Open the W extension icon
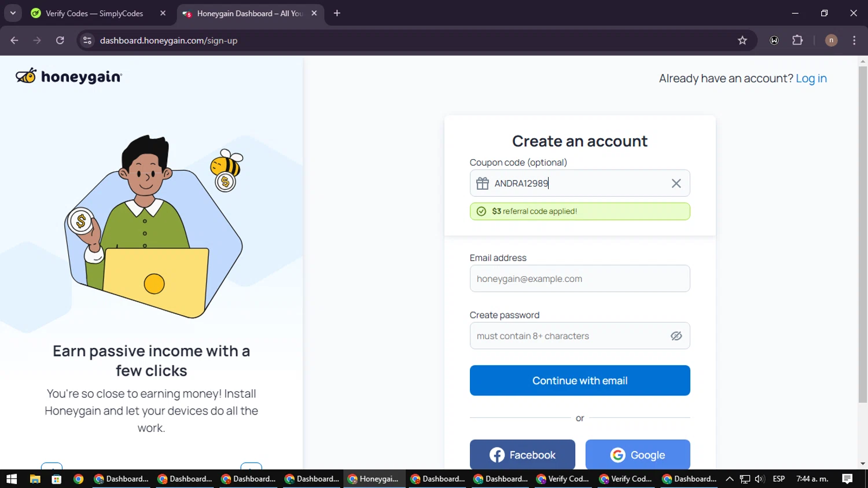868x488 pixels. (774, 41)
